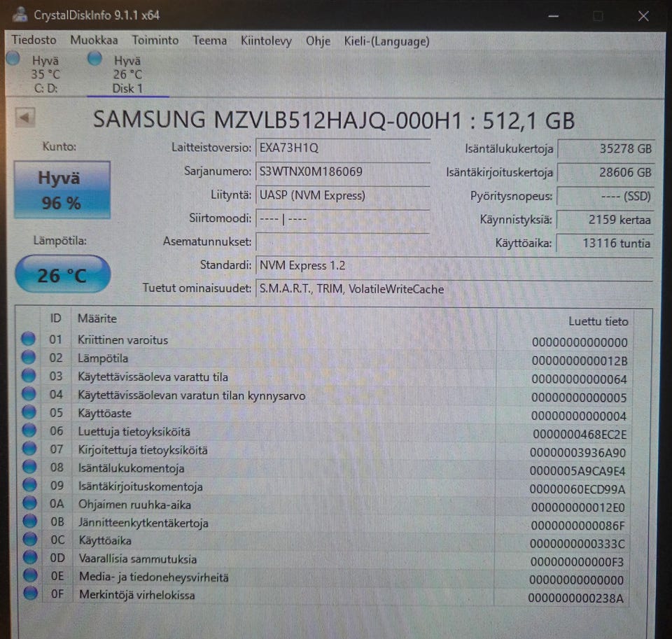The image size is (672, 639).
Task: Open the Muokkaa menu
Action: tap(94, 41)
